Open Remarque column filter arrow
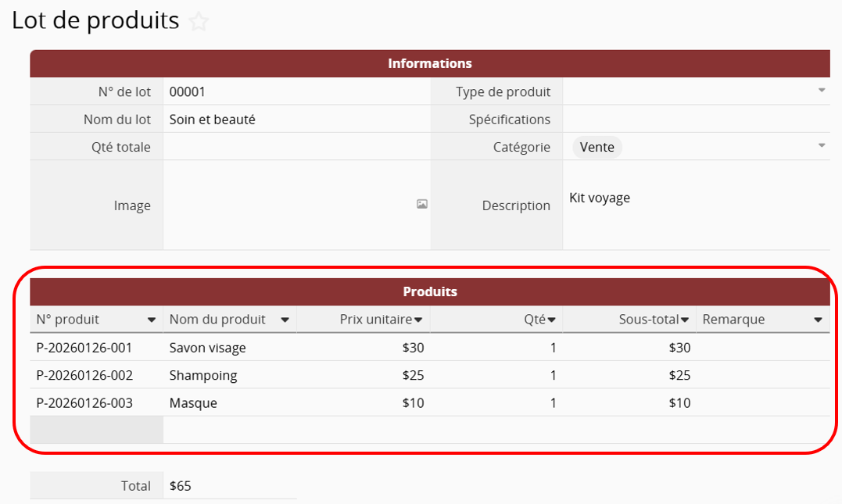 point(818,320)
